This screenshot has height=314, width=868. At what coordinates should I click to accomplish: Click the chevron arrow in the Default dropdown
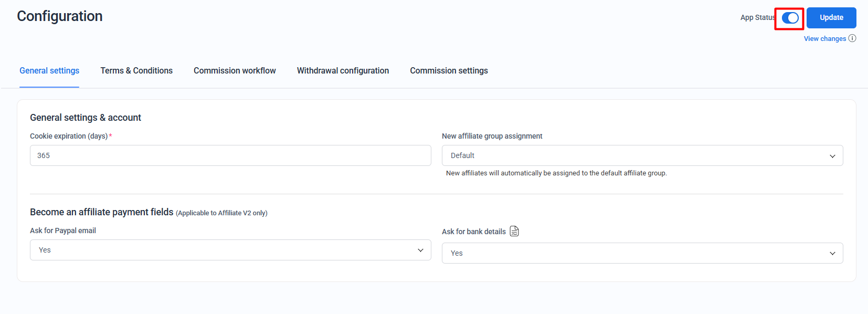832,156
